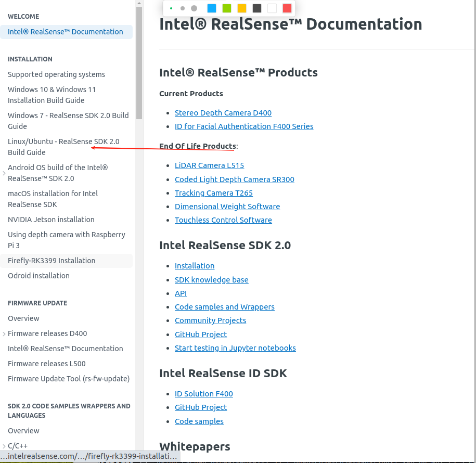This screenshot has width=476, height=463.
Task: Open Tracking Camera T265 link
Action: pyautogui.click(x=214, y=193)
